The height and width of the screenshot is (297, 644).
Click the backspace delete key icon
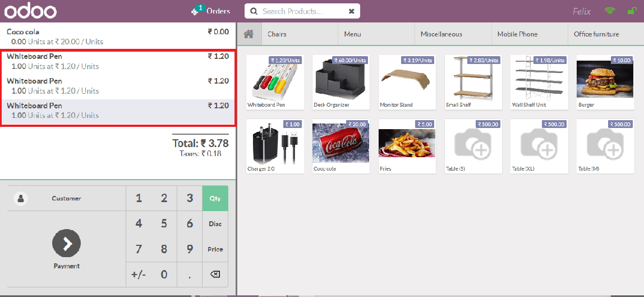pos(215,275)
